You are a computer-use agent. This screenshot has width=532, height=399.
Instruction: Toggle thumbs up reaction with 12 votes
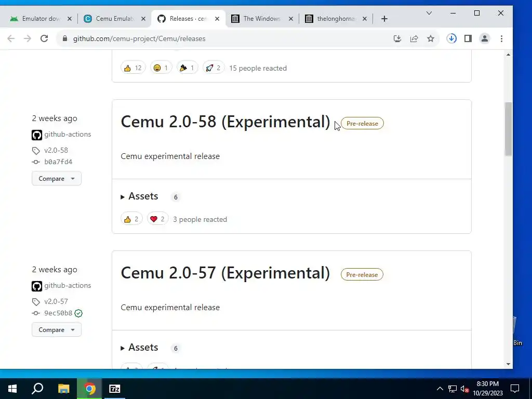point(133,68)
